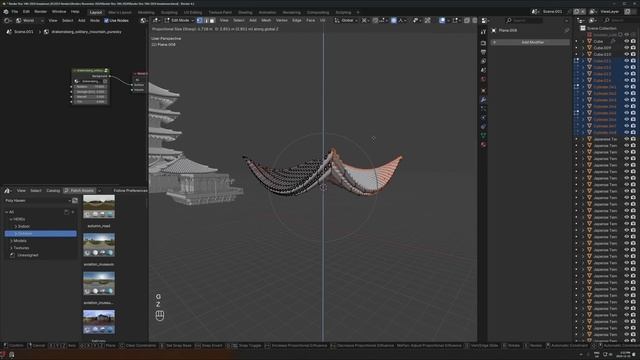The width and height of the screenshot is (640, 360).
Task: Click the Fetch Assets button
Action: coord(79,191)
